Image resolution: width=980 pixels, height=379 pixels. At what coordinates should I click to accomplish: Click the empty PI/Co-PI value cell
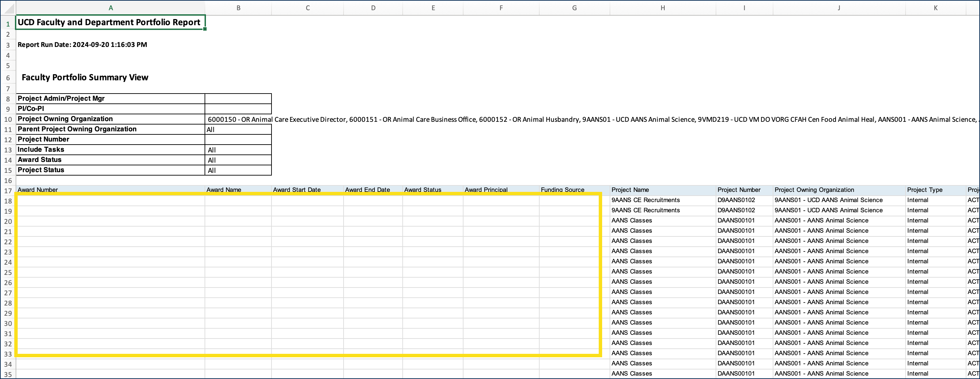click(x=238, y=109)
